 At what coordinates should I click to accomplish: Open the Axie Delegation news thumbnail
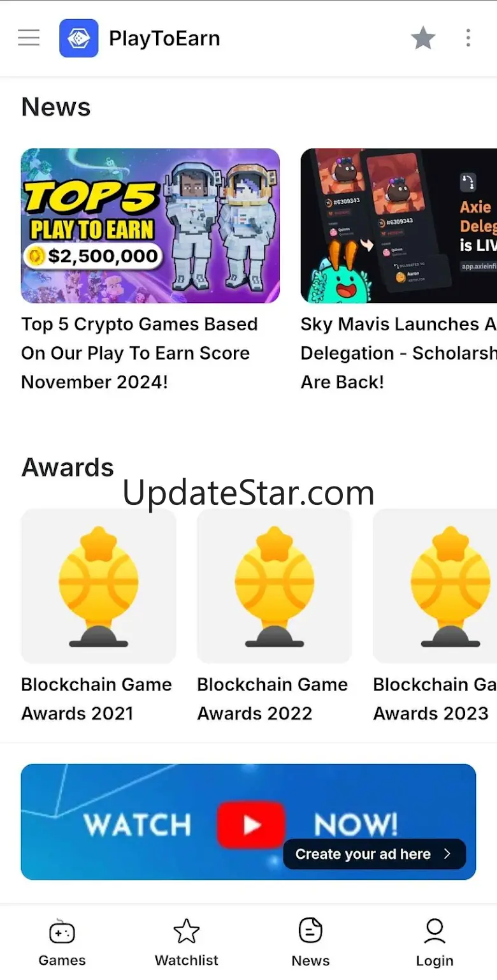[399, 226]
